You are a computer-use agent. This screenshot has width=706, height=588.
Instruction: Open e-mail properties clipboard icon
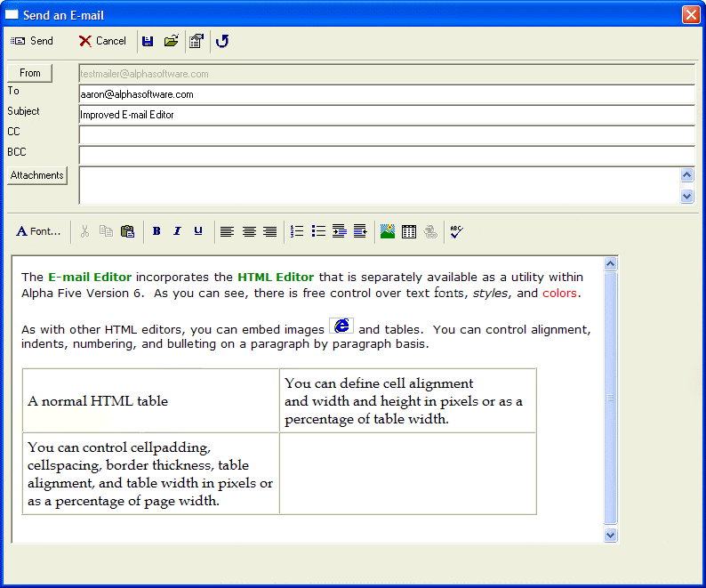coord(197,41)
